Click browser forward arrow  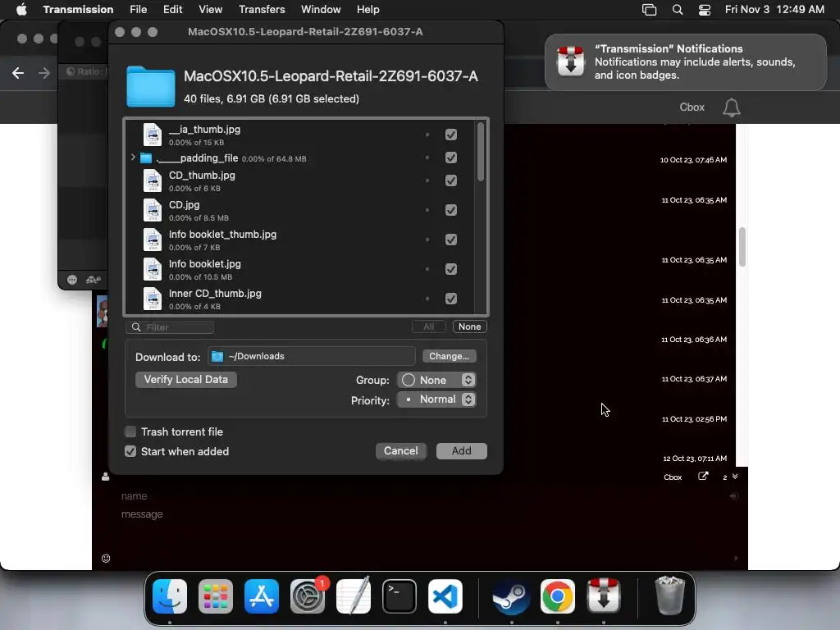[44, 73]
